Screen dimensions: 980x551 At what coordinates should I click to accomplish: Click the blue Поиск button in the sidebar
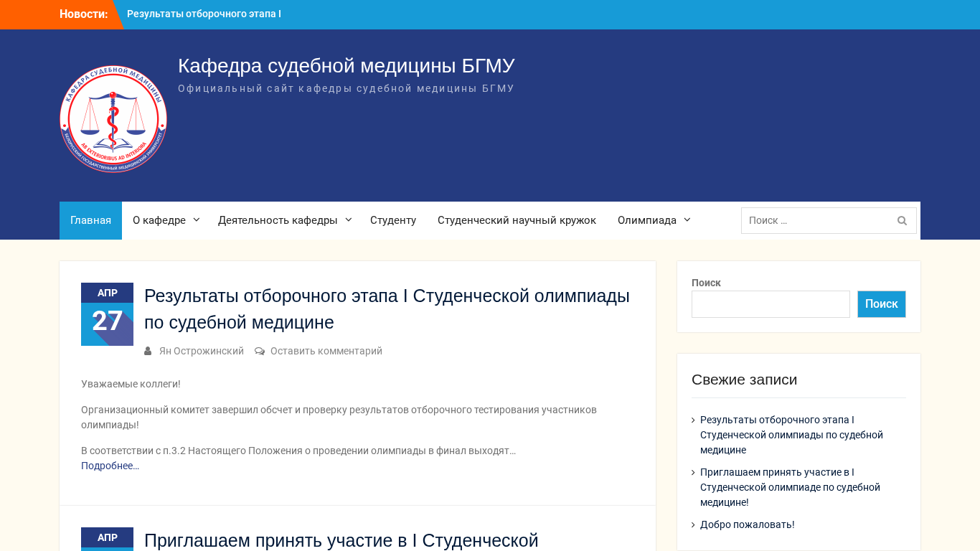coord(882,304)
